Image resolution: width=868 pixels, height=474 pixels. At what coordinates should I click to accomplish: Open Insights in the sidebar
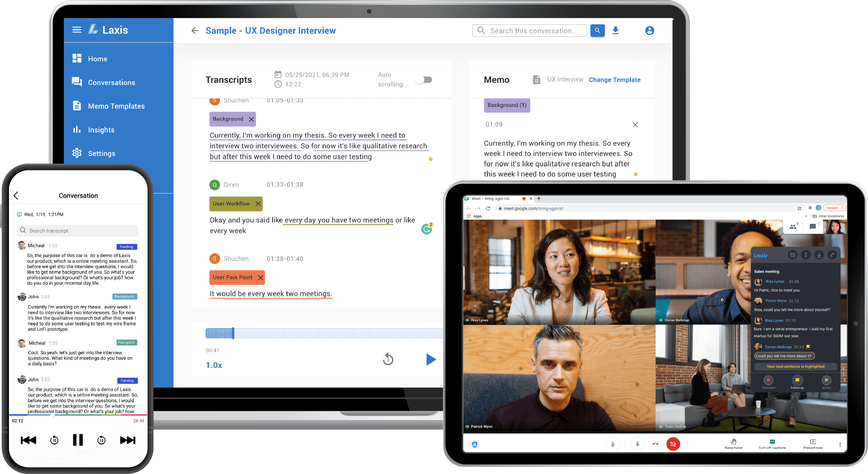(101, 130)
